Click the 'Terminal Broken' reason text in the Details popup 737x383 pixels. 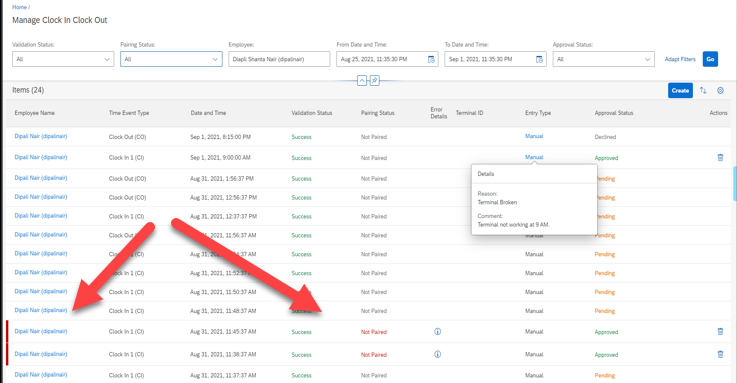(497, 202)
